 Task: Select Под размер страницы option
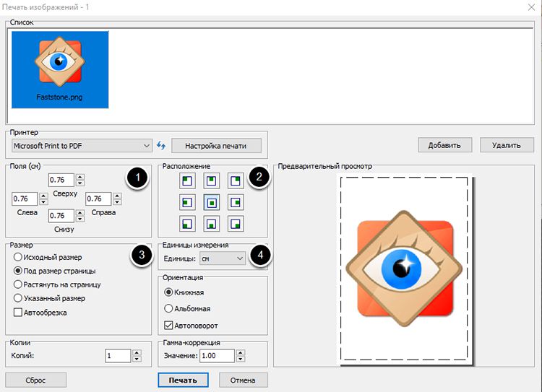(54, 271)
